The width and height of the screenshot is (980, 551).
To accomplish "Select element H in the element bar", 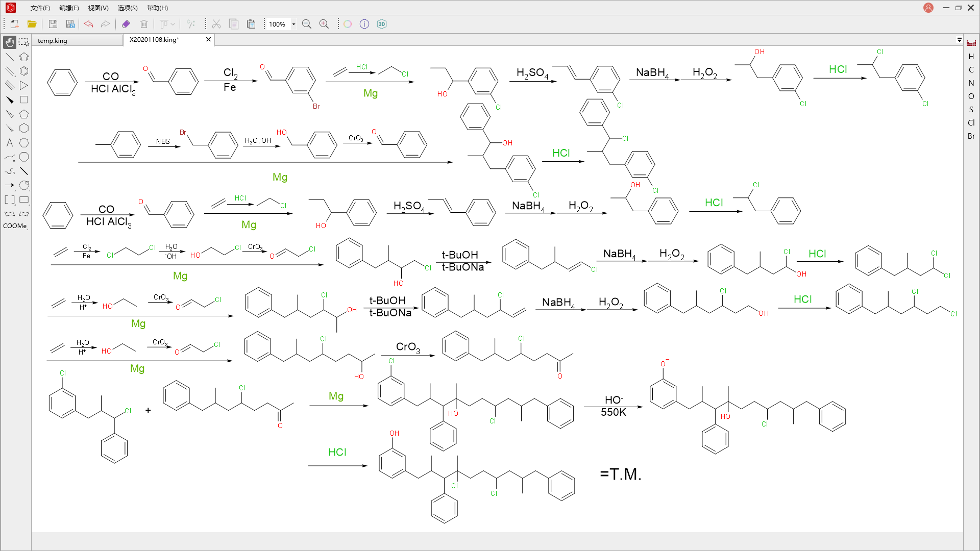I will [971, 56].
